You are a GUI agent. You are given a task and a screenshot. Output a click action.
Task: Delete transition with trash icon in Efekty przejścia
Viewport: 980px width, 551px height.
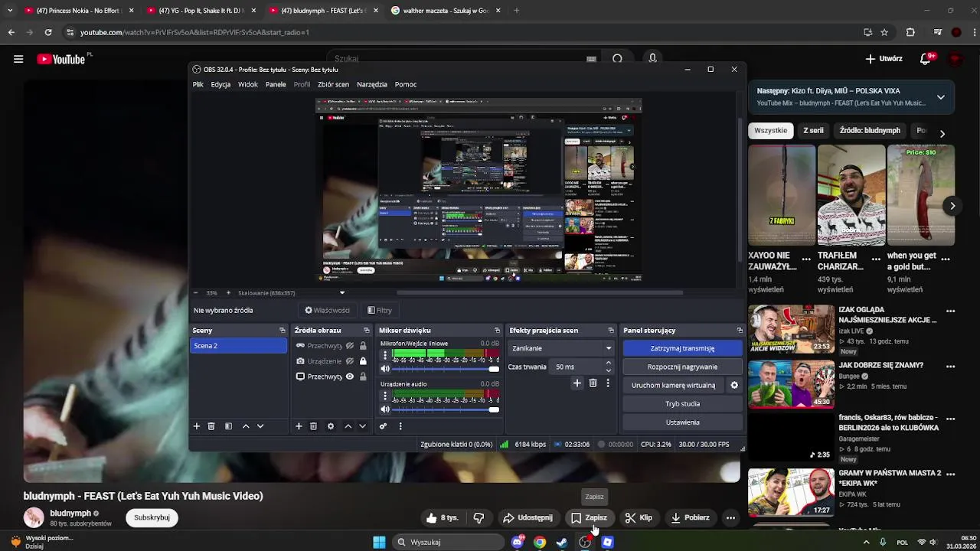[593, 383]
